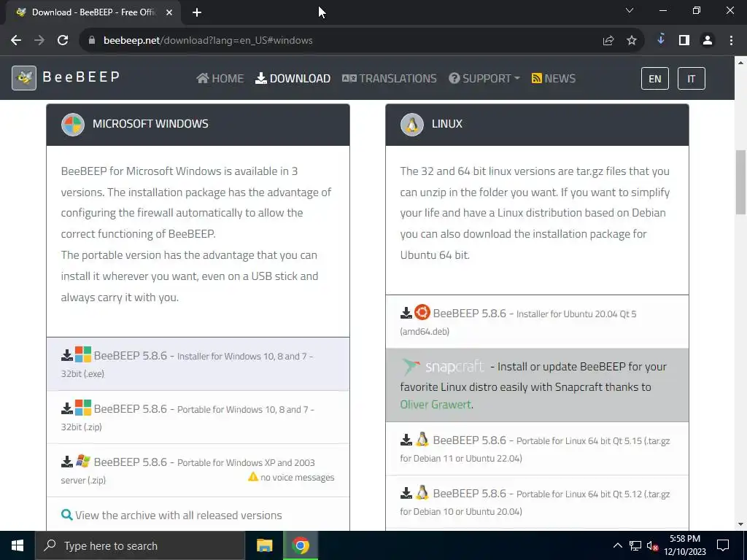
Task: Open the notification center icon
Action: 723,545
